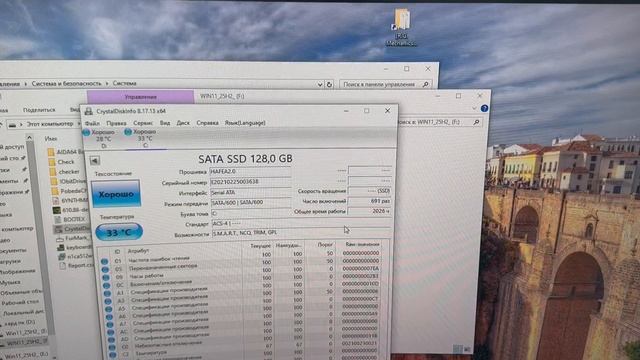Open the Сервис menu in CrystalDiskInfo
This screenshot has width=640, height=360.
pos(143,123)
